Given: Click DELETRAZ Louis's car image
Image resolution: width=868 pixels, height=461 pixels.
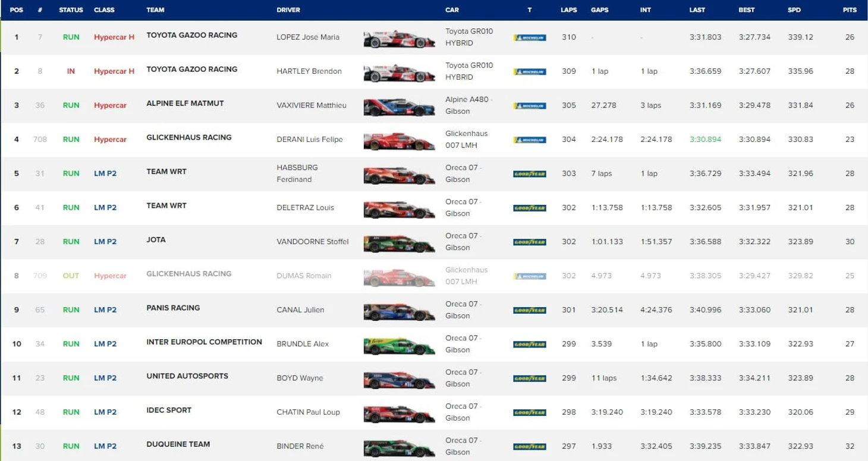Looking at the screenshot, I should (x=398, y=209).
